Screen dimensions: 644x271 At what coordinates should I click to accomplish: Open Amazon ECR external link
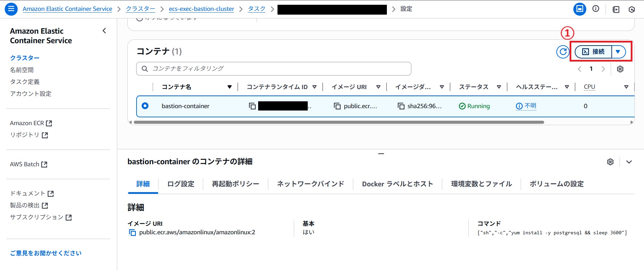click(x=31, y=123)
